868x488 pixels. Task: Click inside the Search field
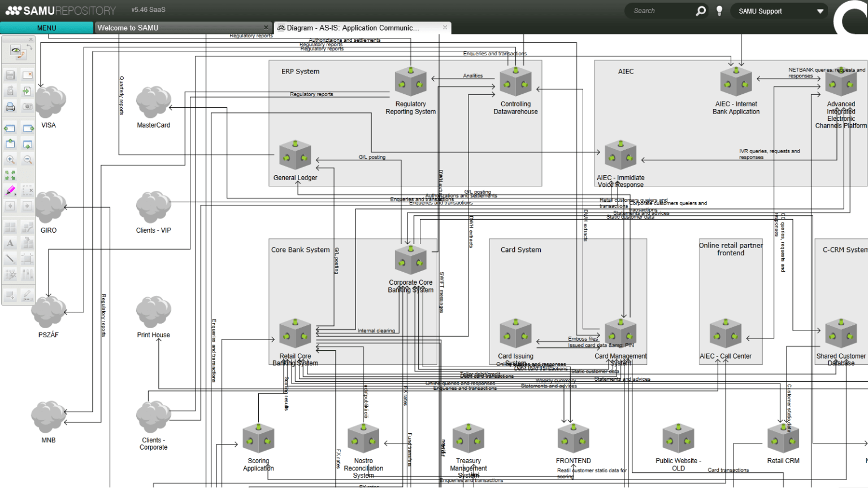coord(661,10)
